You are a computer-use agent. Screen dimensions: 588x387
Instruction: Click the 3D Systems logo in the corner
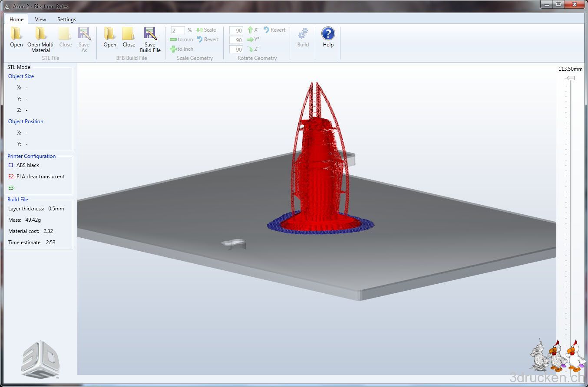point(40,359)
